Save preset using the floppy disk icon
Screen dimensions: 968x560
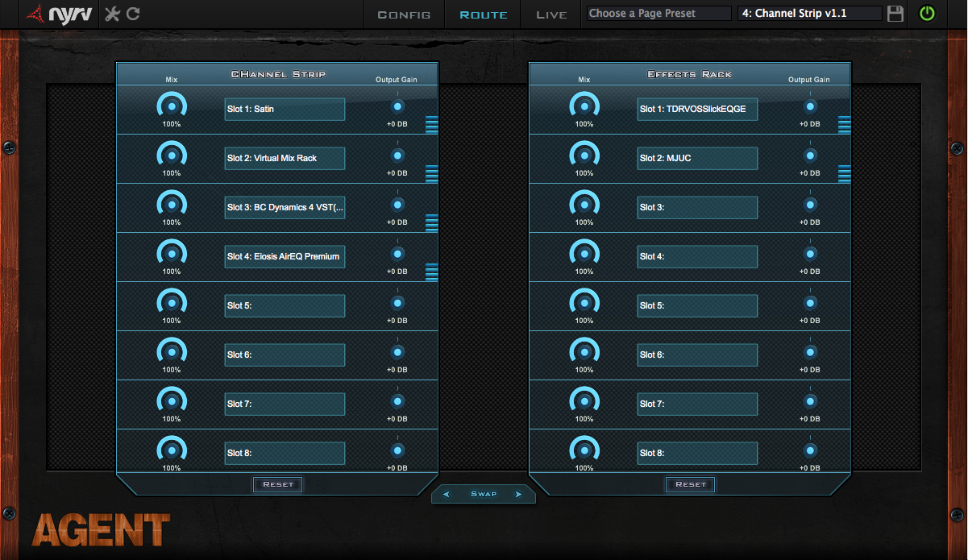895,14
